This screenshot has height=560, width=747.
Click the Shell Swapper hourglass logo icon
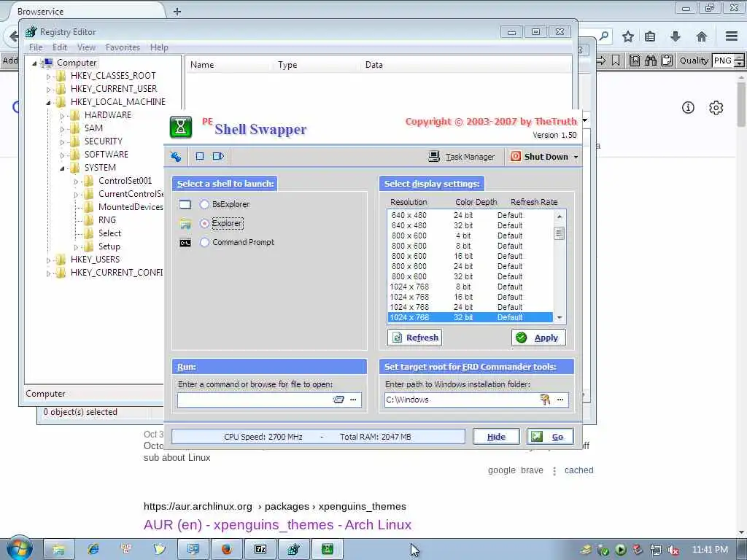tap(181, 127)
